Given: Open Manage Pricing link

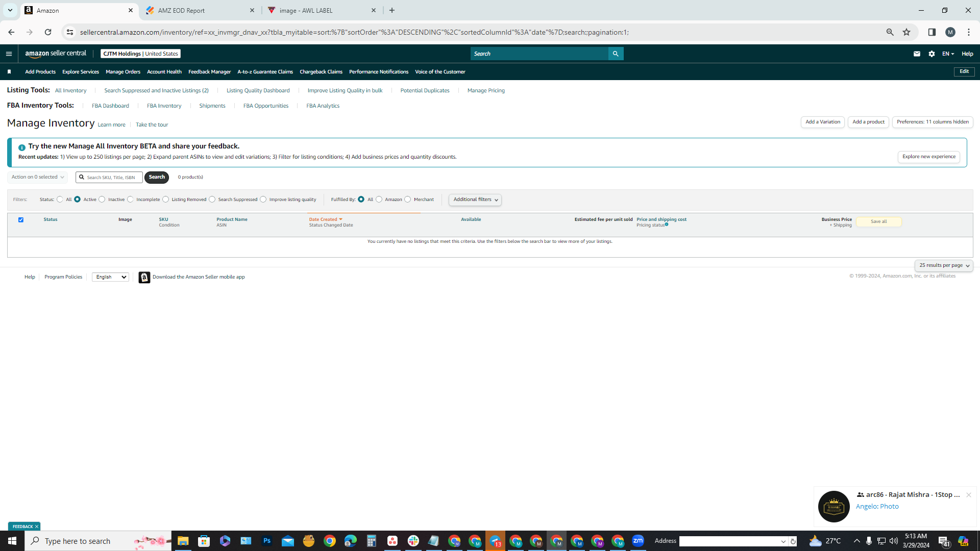Looking at the screenshot, I should click(x=486, y=91).
